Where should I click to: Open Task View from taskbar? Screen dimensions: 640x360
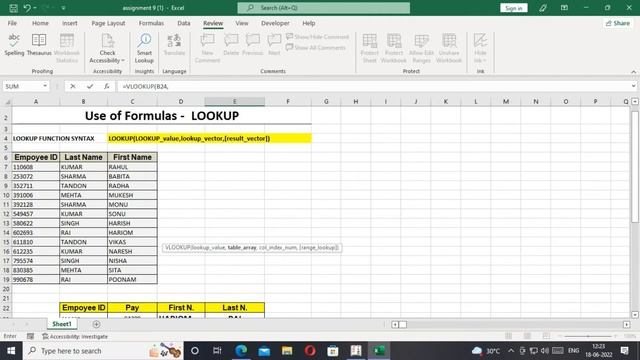[217, 351]
